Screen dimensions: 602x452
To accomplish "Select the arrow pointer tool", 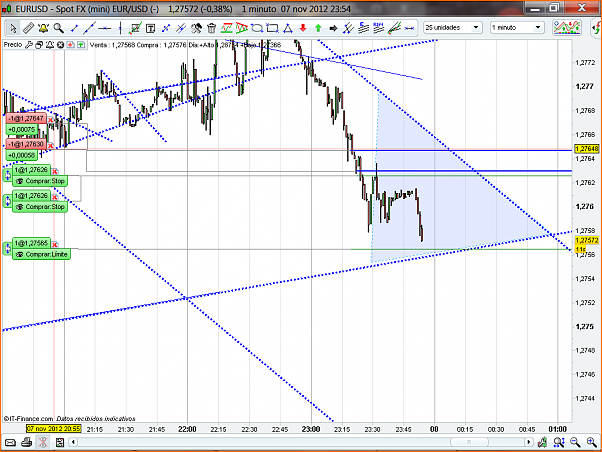I will click(x=13, y=28).
